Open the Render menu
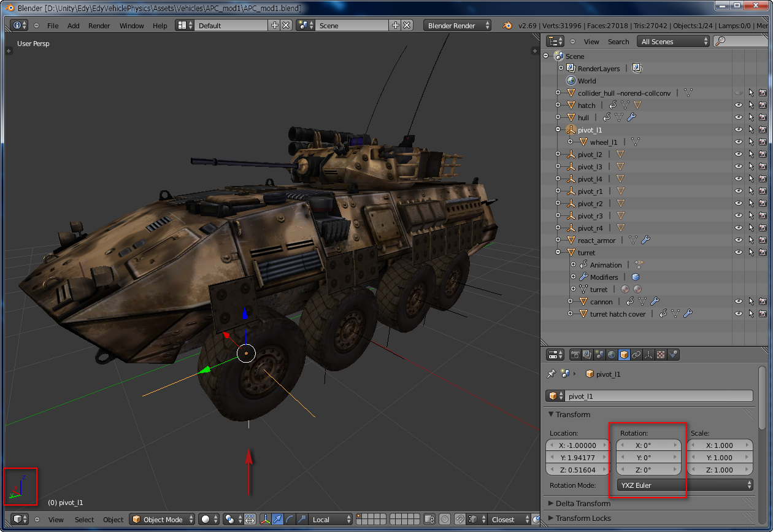The height and width of the screenshot is (532, 773). tap(99, 26)
